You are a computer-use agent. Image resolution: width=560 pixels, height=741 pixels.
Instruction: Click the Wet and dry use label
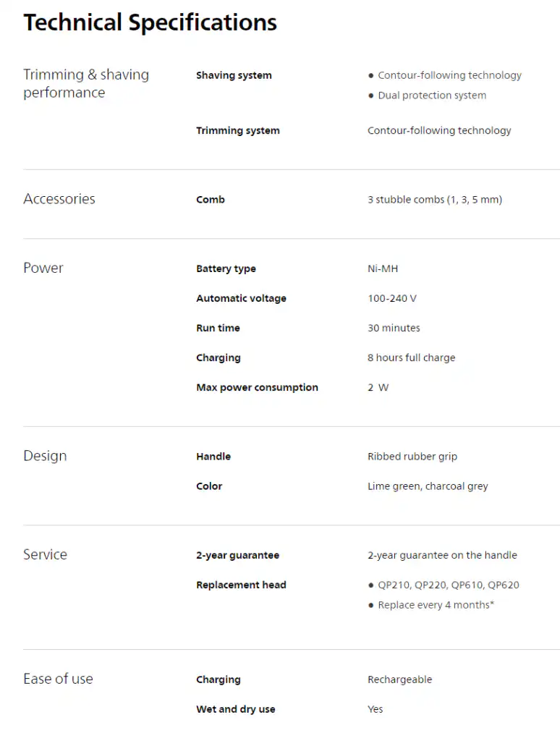pos(235,709)
